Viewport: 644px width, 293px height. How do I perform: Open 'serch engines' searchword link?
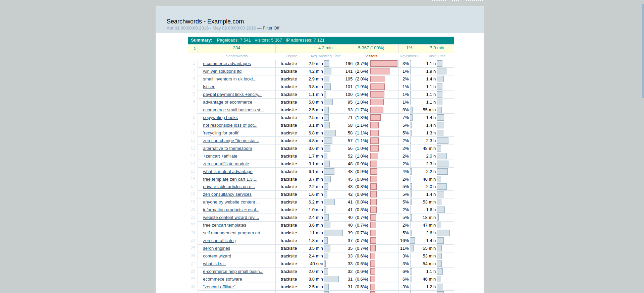216,248
